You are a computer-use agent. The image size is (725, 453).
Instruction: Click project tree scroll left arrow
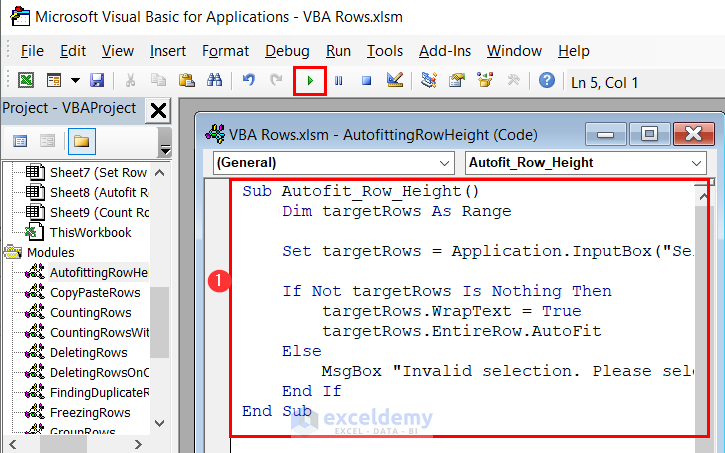click(x=12, y=444)
